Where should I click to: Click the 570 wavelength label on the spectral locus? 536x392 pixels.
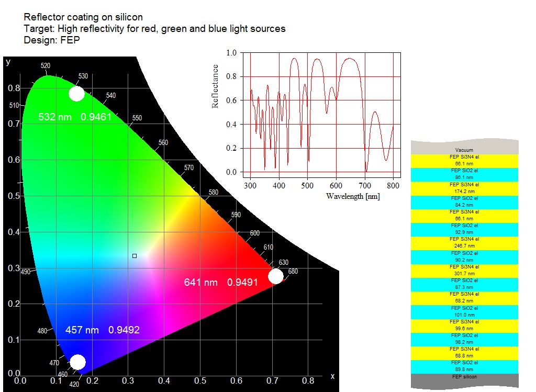tap(189, 168)
